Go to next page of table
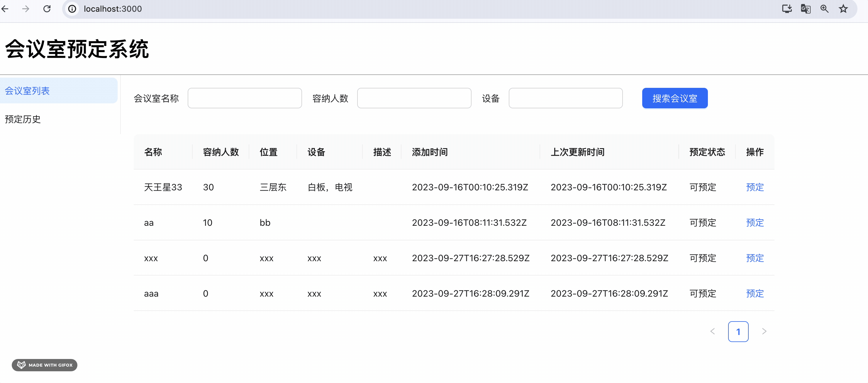 pos(764,331)
